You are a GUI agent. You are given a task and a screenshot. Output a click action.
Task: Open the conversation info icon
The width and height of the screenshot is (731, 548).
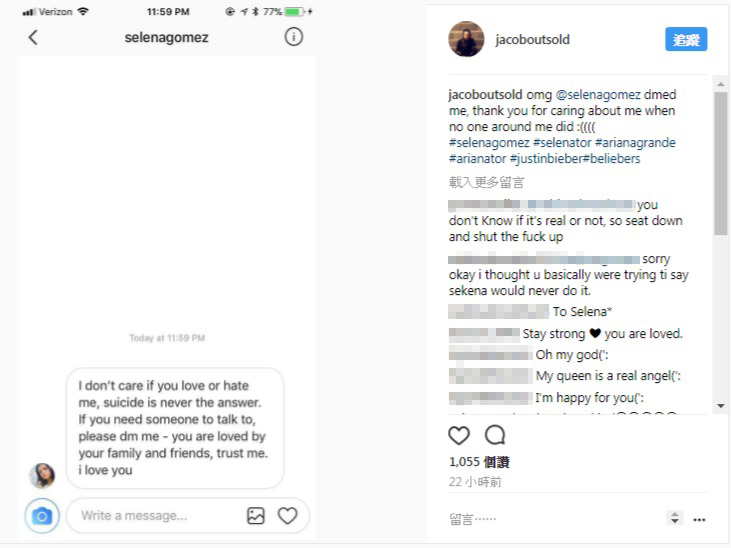[293, 37]
